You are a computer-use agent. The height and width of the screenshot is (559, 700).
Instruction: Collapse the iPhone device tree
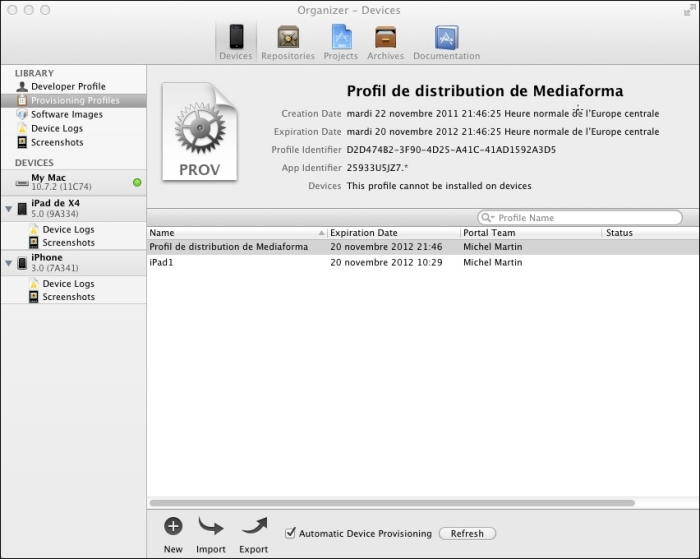tap(9, 263)
